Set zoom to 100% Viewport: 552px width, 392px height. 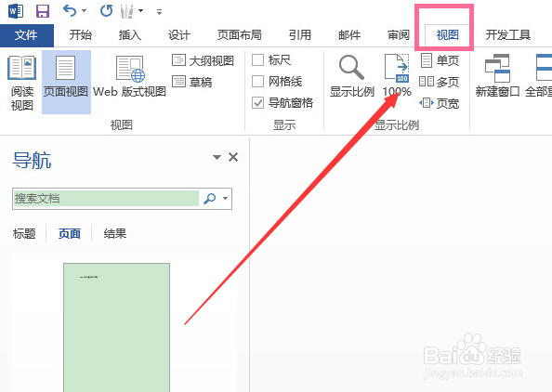[397, 76]
